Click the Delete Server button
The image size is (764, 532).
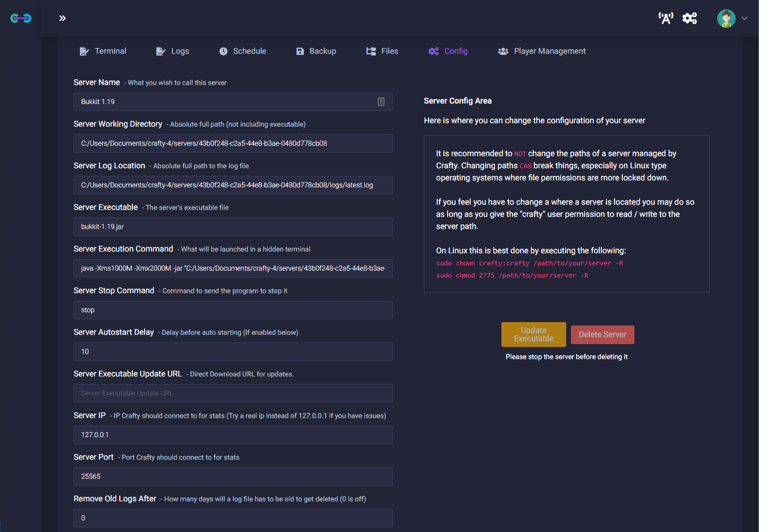602,335
